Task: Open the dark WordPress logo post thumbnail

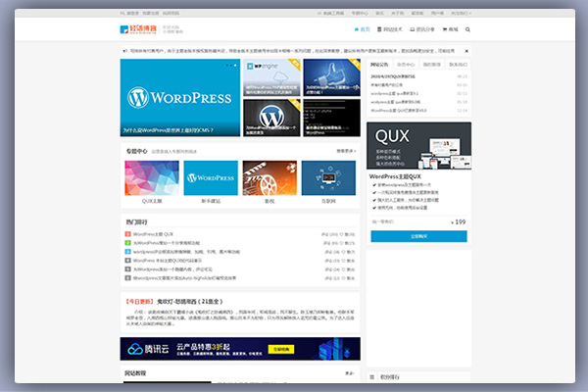Action: 271,118
